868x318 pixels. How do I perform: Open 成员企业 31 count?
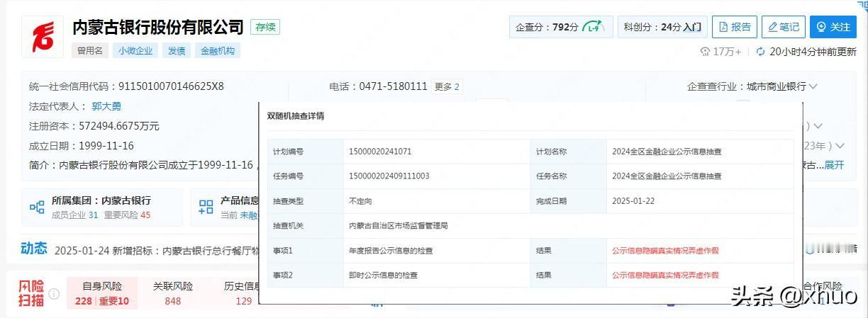coord(75,215)
